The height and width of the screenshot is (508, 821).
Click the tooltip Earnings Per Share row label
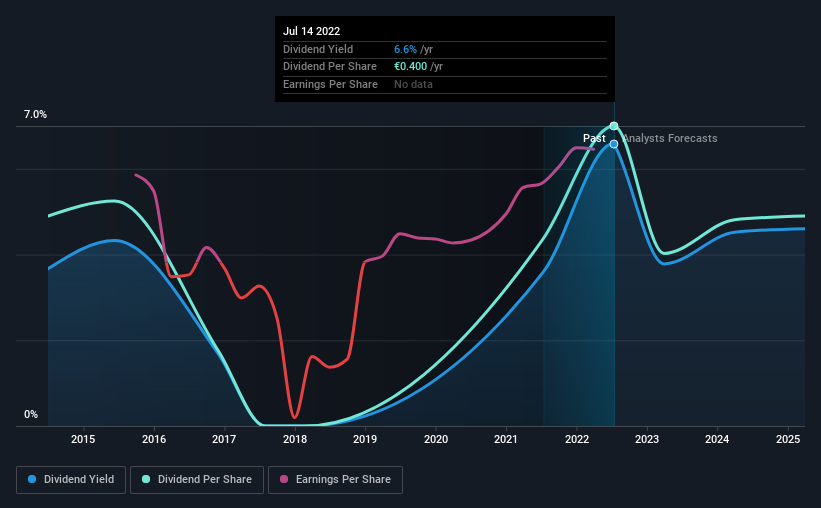tap(330, 84)
